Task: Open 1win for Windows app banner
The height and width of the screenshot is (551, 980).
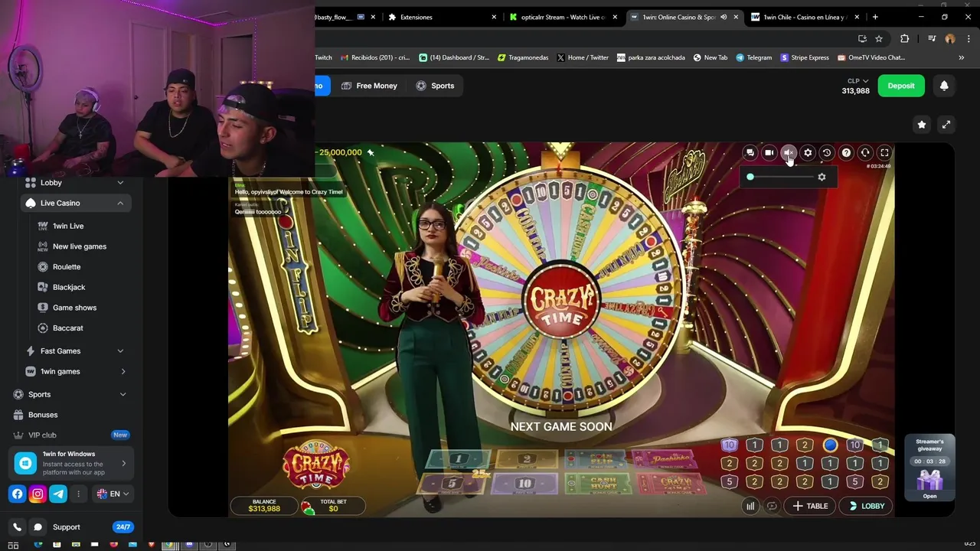Action: point(73,464)
